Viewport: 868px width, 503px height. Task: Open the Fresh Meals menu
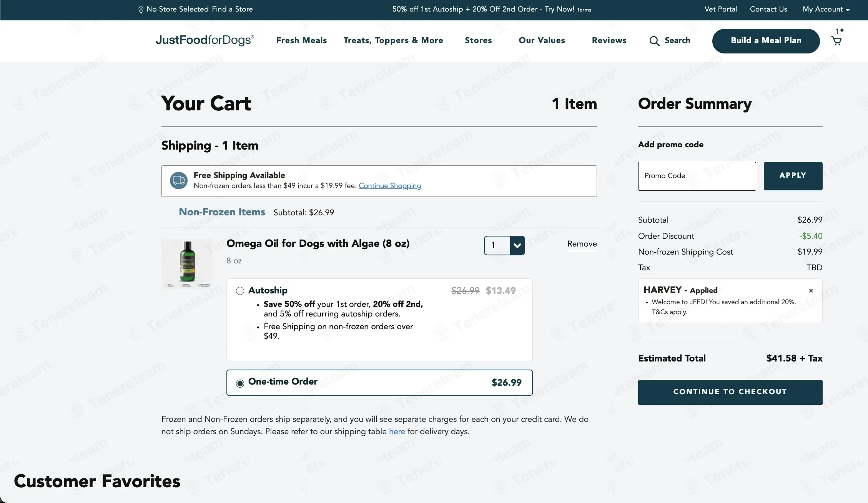pyautogui.click(x=301, y=40)
